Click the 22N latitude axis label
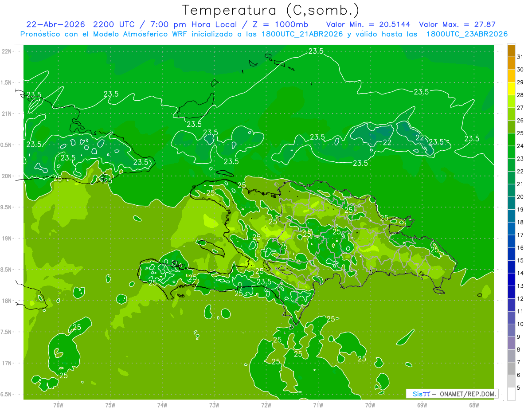The image size is (532, 411). click(7, 51)
